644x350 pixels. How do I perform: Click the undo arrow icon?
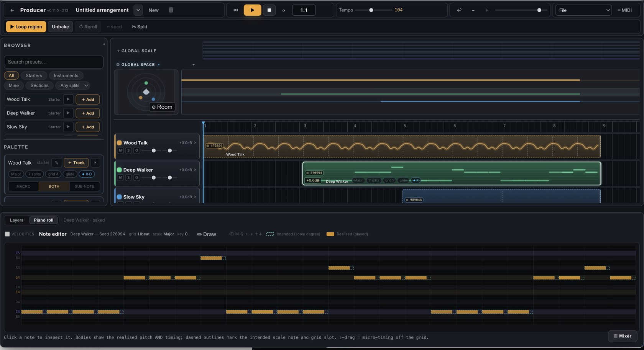click(x=459, y=10)
